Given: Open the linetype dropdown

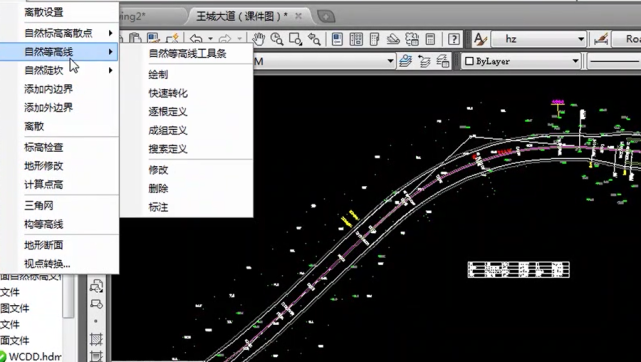Looking at the screenshot, I should pyautogui.click(x=614, y=61).
